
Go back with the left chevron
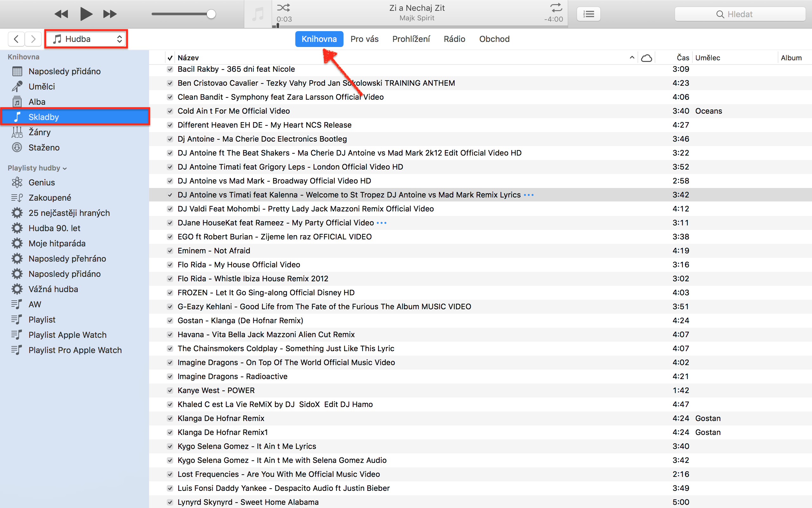(16, 39)
